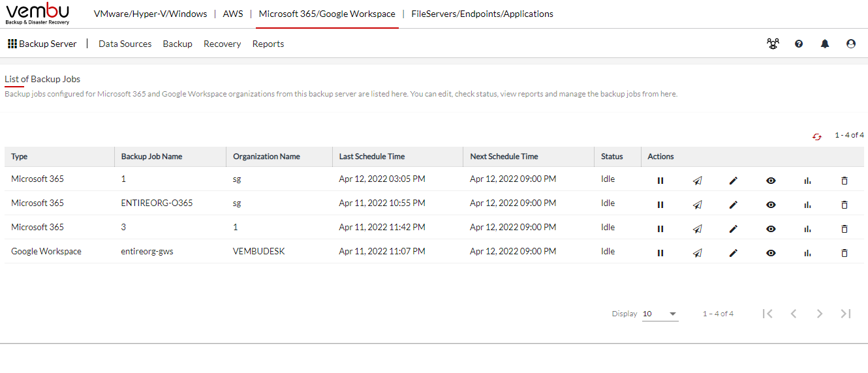Edit backup job named 1
This screenshot has height=373, width=868.
click(734, 181)
